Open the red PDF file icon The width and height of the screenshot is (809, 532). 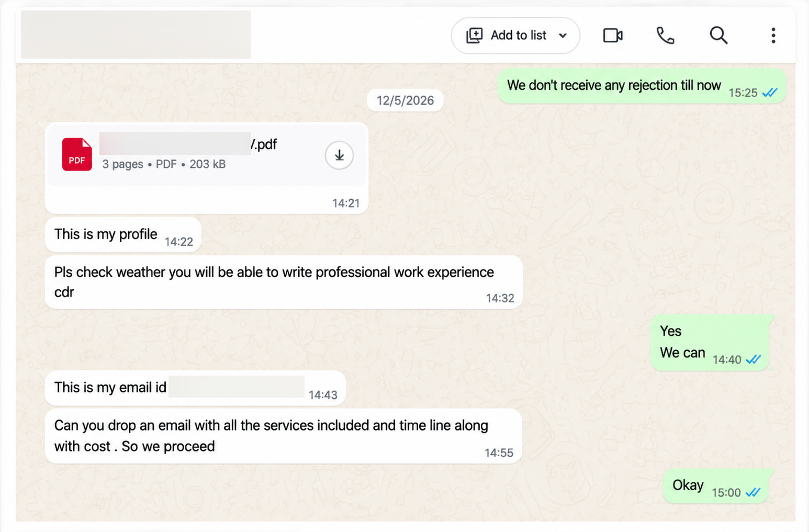pos(77,154)
